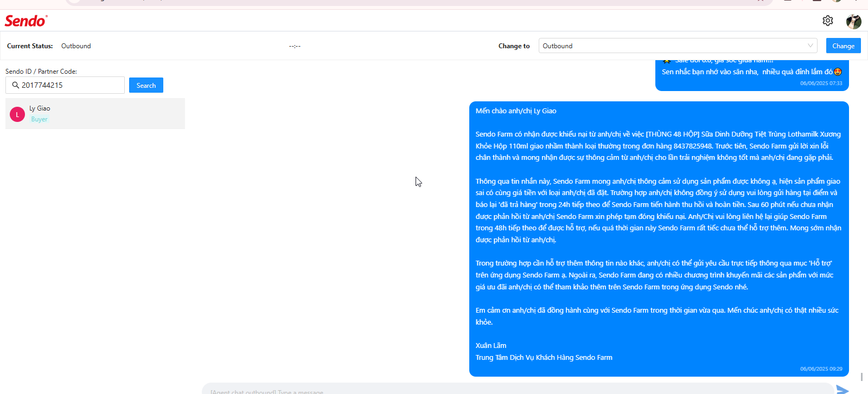This screenshot has height=394, width=868.
Task: Click the Sendo ID / Partner Code label
Action: point(41,71)
